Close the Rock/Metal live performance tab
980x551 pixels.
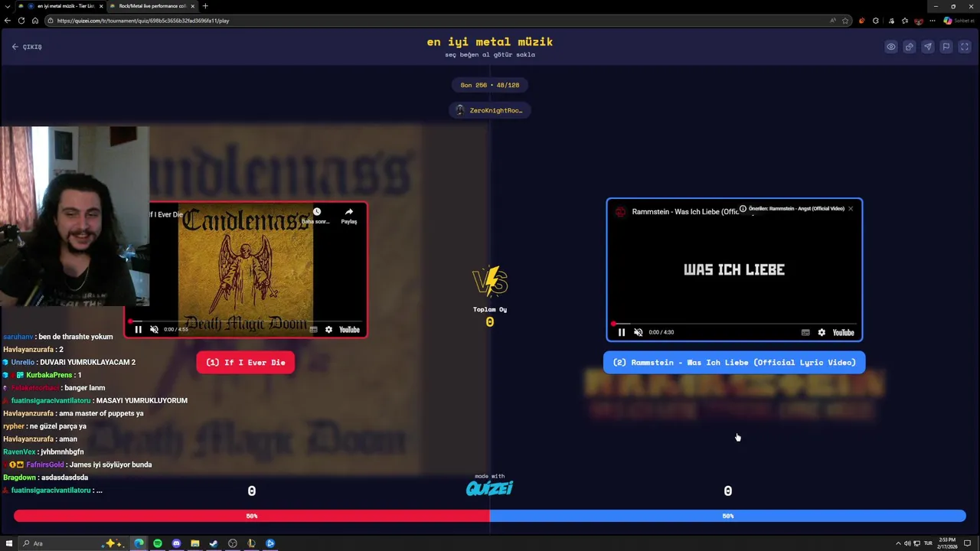[x=193, y=6]
